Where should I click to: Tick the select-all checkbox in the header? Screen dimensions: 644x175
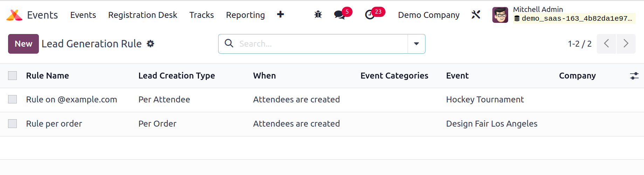coord(13,76)
